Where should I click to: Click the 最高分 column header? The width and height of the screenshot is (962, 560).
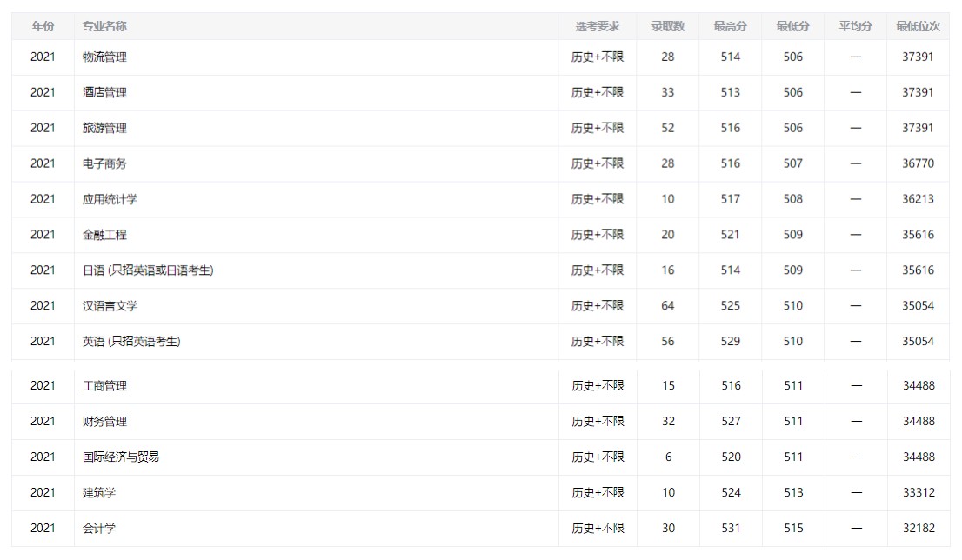click(x=731, y=26)
